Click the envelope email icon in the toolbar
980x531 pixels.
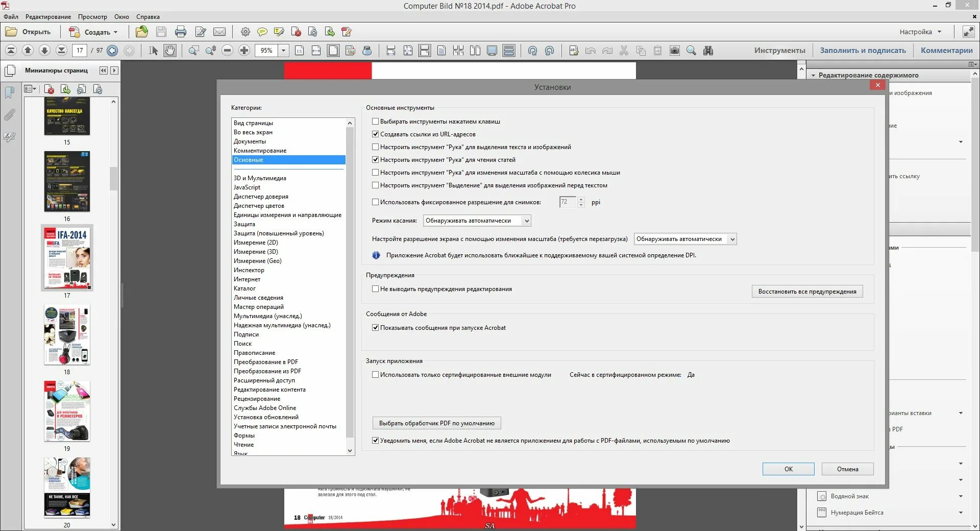tap(219, 32)
